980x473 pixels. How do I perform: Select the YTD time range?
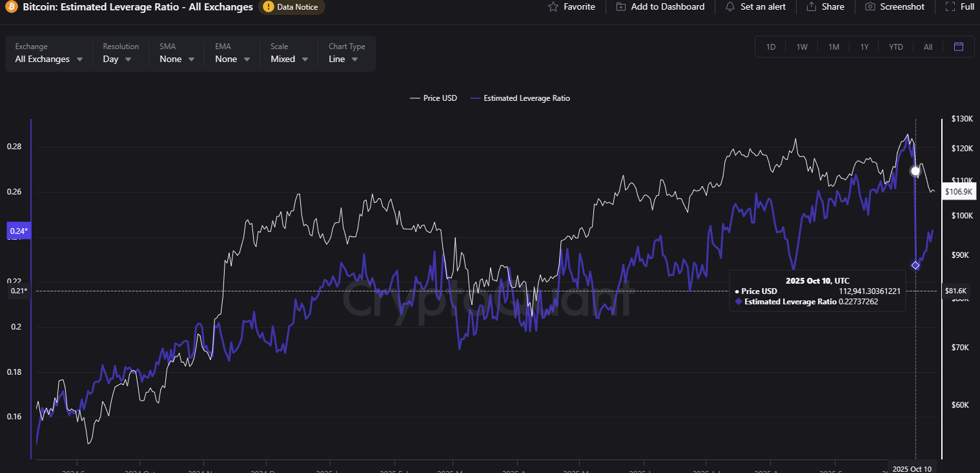[x=895, y=47]
